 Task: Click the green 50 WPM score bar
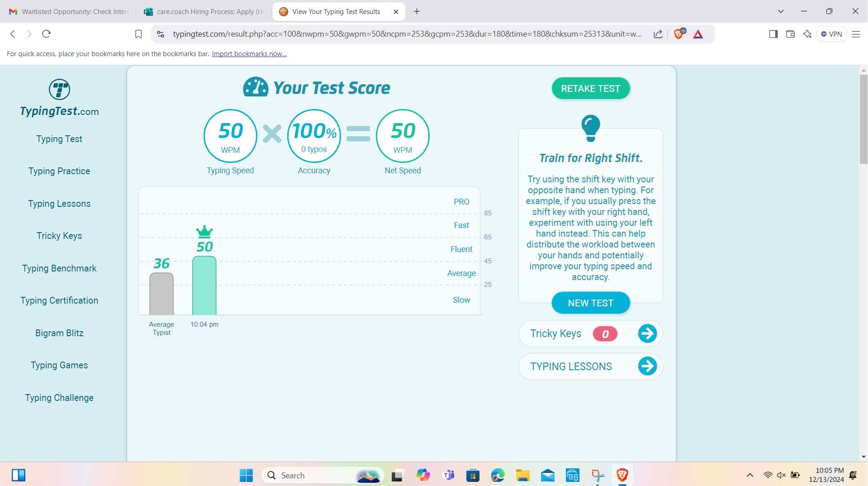(204, 285)
